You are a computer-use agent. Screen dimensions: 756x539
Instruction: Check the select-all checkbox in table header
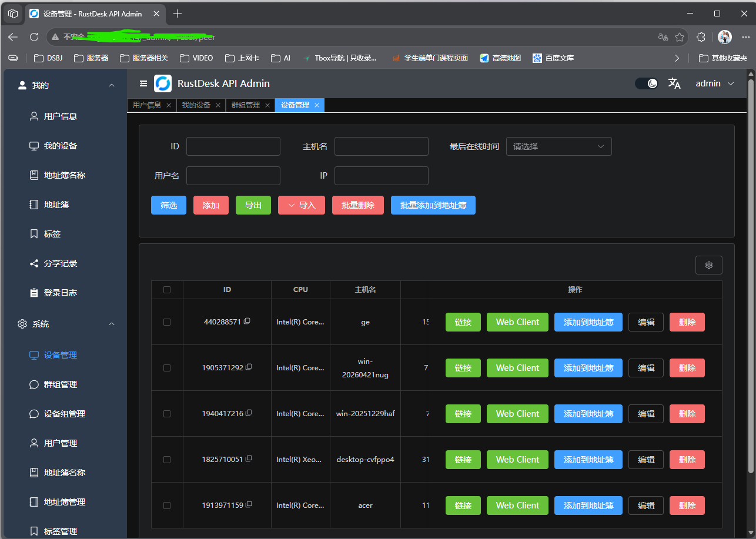coord(167,290)
